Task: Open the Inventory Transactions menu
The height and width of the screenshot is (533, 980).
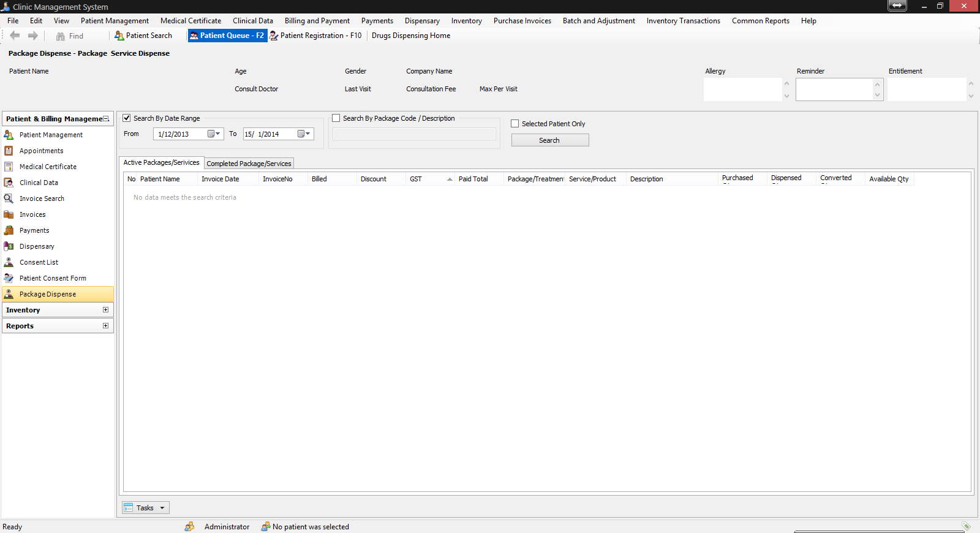Action: (684, 21)
